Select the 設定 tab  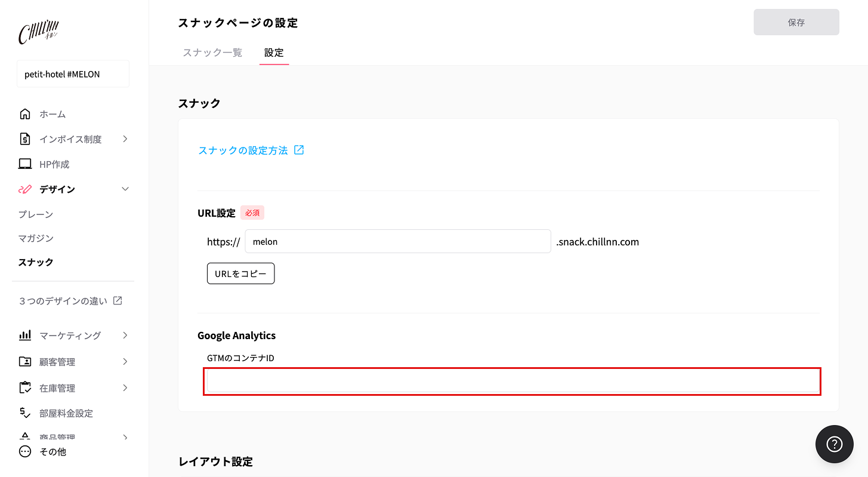274,53
